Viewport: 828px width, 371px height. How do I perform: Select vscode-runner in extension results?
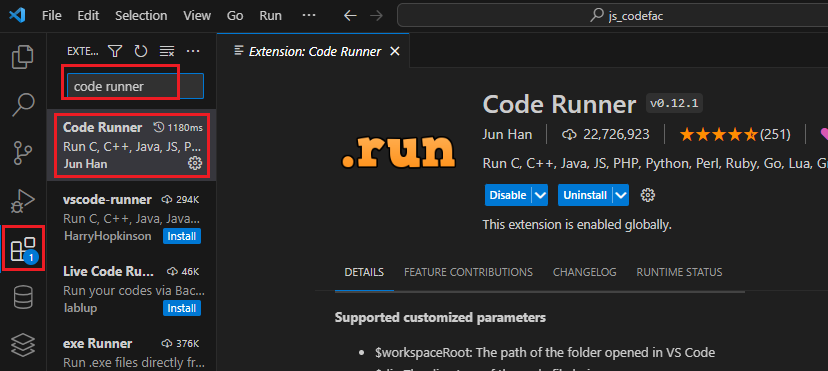click(131, 217)
